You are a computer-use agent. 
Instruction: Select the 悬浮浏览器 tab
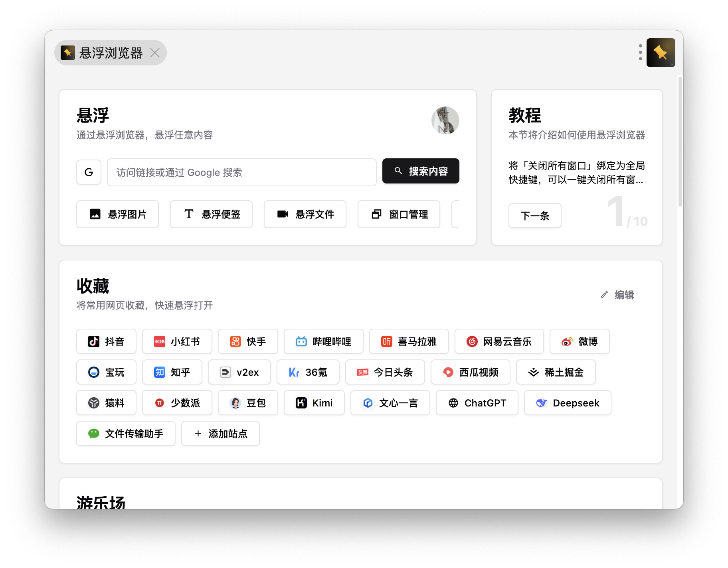coord(111,53)
